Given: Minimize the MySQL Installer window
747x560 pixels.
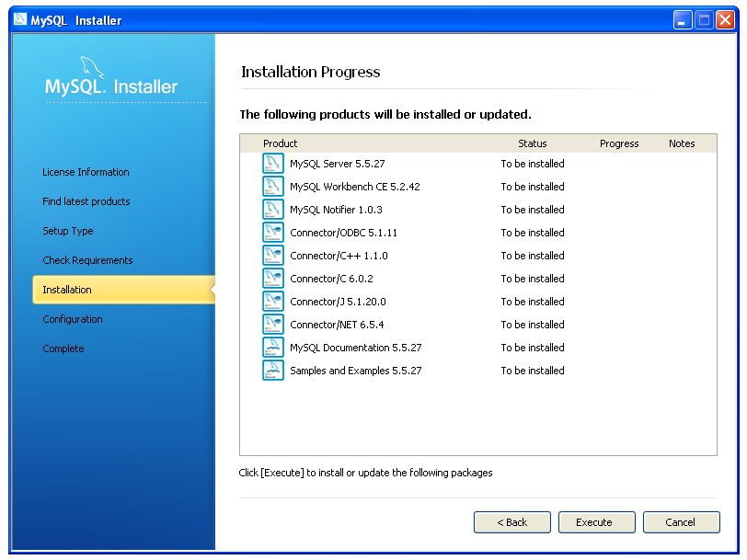Looking at the screenshot, I should pyautogui.click(x=683, y=20).
